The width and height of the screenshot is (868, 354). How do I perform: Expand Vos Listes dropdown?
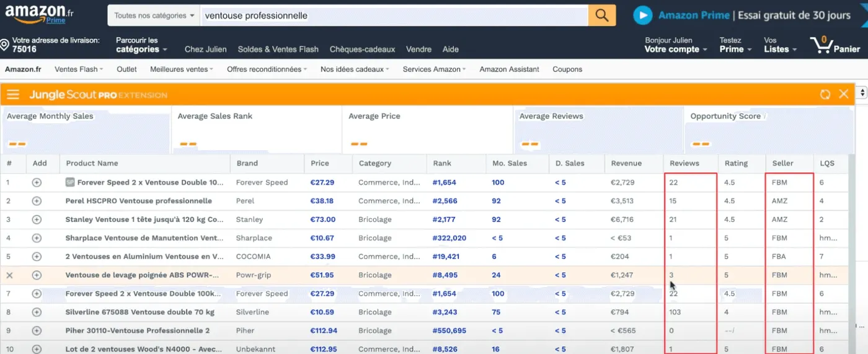(780, 45)
